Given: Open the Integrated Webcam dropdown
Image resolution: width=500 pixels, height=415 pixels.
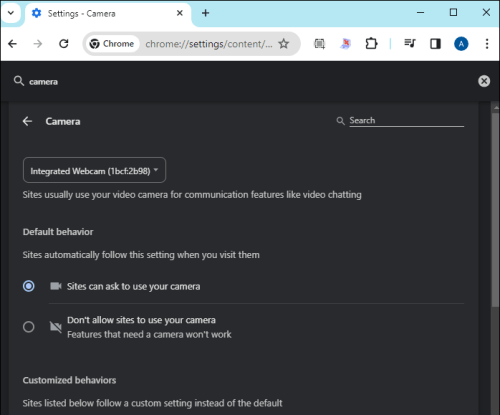Looking at the screenshot, I should (94, 170).
